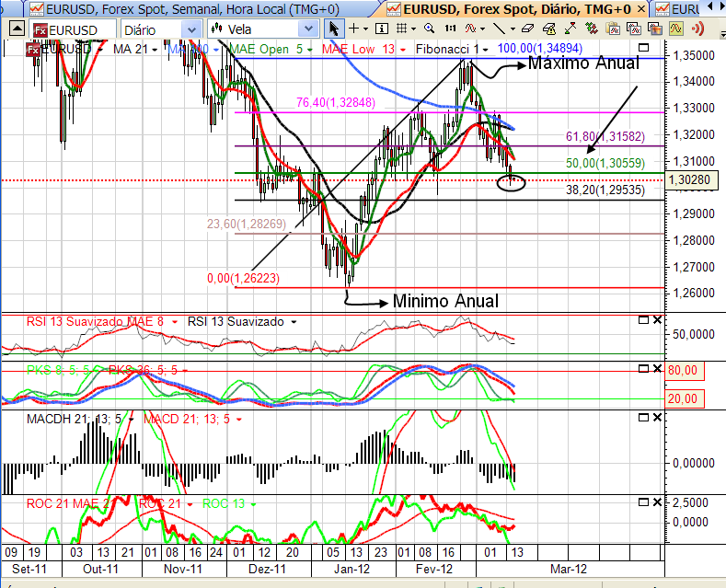Open the Diário timeframe dropdown
Image resolution: width=726 pixels, height=588 pixels.
(x=191, y=30)
